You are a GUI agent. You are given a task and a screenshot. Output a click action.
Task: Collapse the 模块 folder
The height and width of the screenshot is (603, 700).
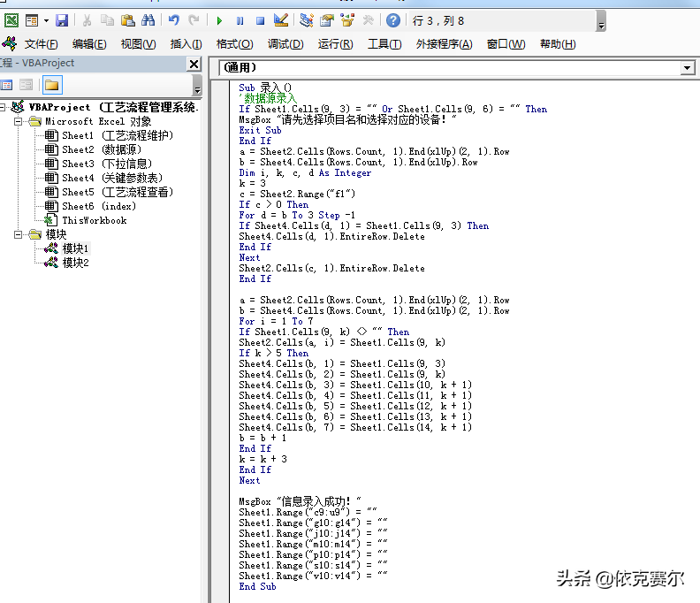(x=18, y=234)
